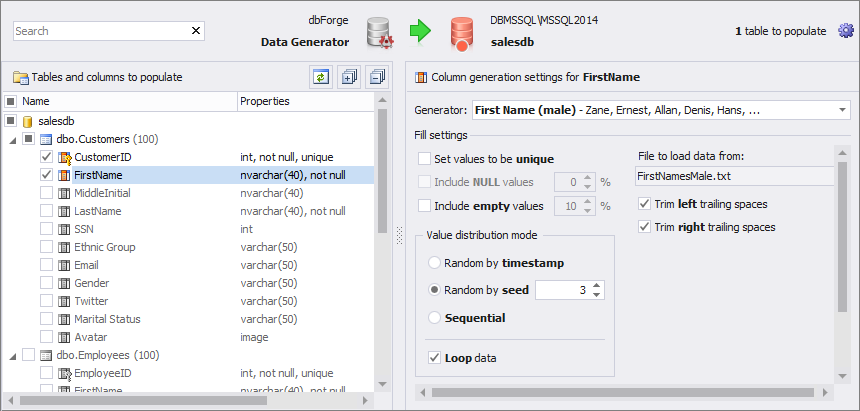Click the EmployeeID key column icon
The width and height of the screenshot is (860, 411).
pyautogui.click(x=65, y=374)
